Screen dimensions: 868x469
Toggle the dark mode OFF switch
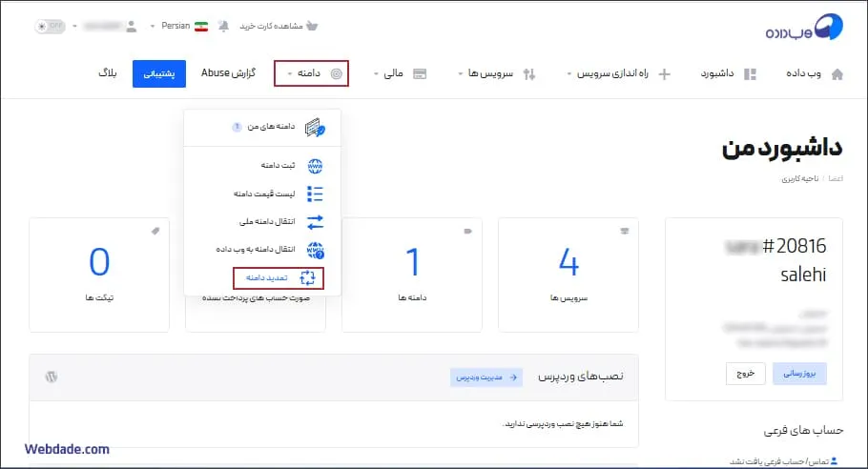click(x=50, y=26)
